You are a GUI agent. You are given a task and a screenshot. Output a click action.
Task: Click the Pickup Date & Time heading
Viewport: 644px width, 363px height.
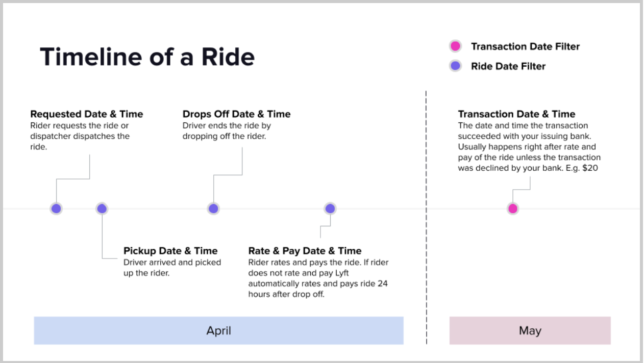pos(170,251)
